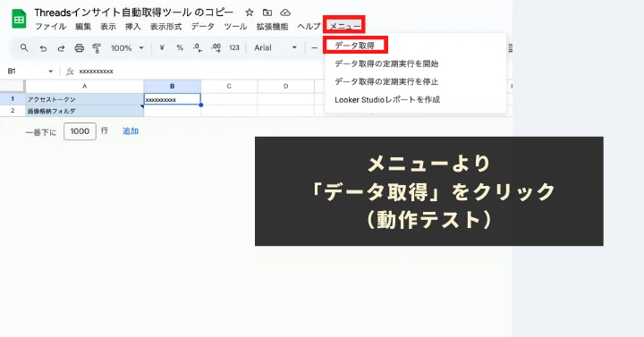Click empty cell C1

pos(229,99)
